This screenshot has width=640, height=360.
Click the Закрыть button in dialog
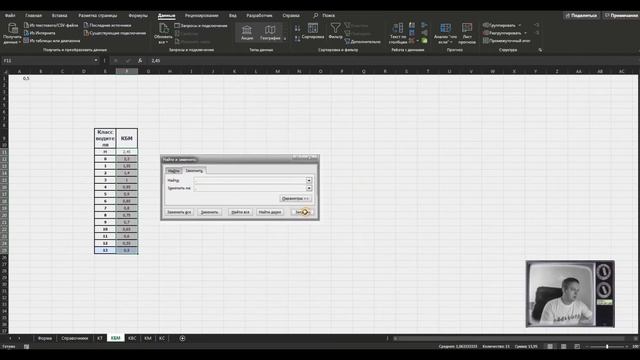(x=302, y=212)
